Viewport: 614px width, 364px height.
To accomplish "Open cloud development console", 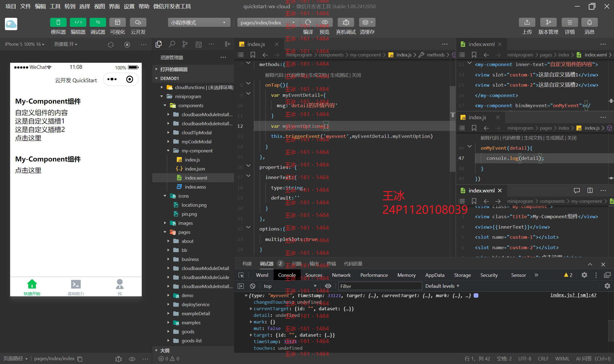I will [138, 22].
